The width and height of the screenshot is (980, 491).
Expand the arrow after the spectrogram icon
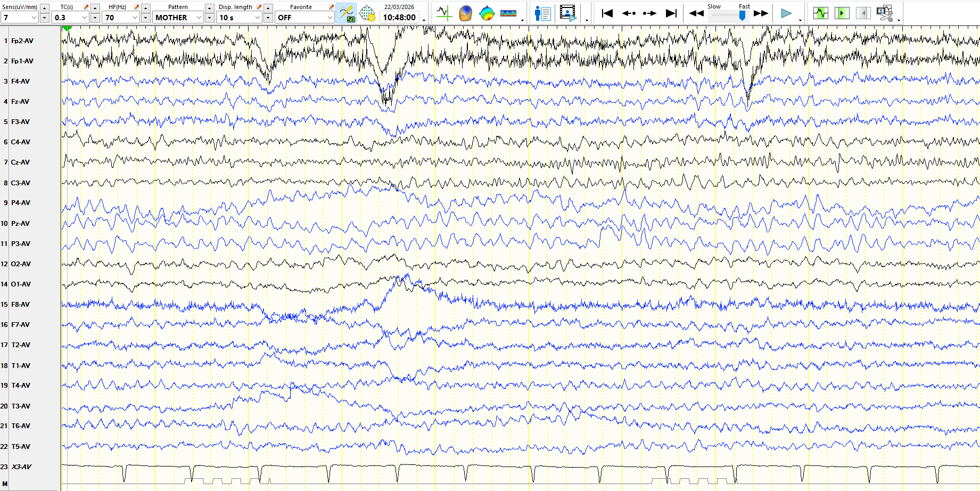tap(523, 20)
